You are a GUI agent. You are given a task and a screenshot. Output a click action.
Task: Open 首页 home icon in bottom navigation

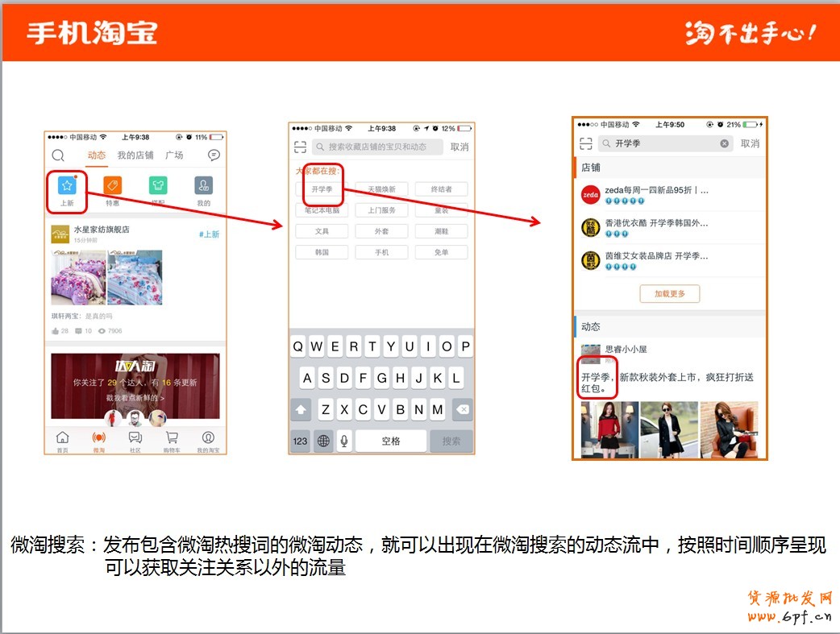point(62,438)
